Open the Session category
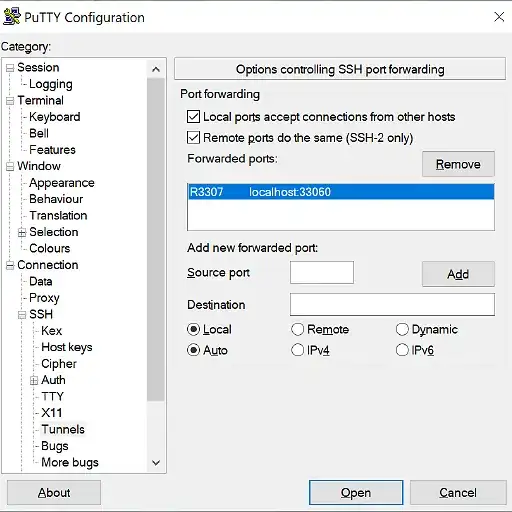The width and height of the screenshot is (512, 512). click(38, 67)
